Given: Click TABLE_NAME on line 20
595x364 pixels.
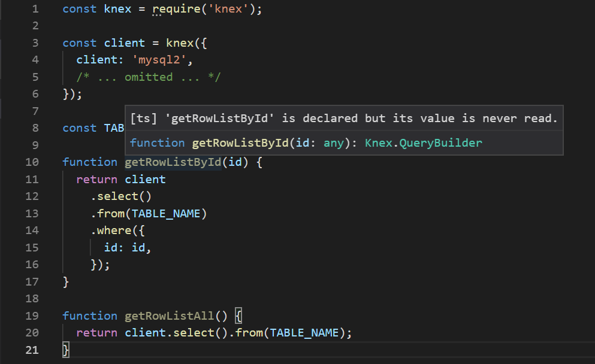Looking at the screenshot, I should tap(304, 333).
